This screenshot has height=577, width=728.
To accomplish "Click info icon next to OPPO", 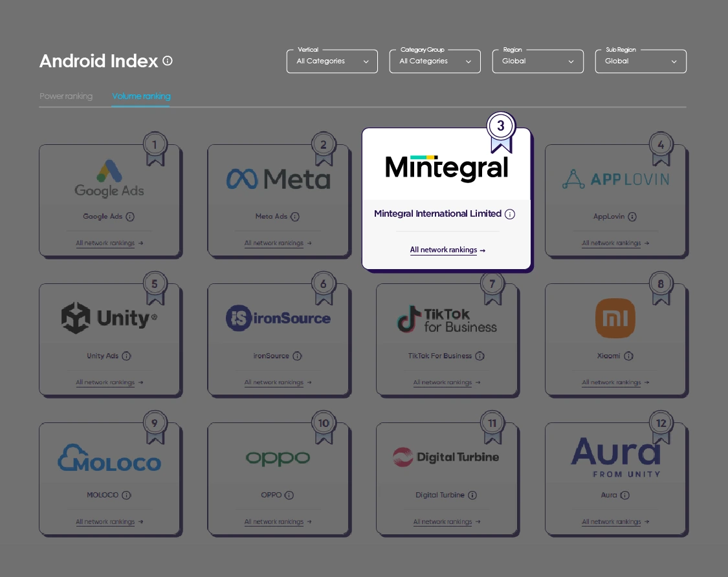I will [289, 495].
